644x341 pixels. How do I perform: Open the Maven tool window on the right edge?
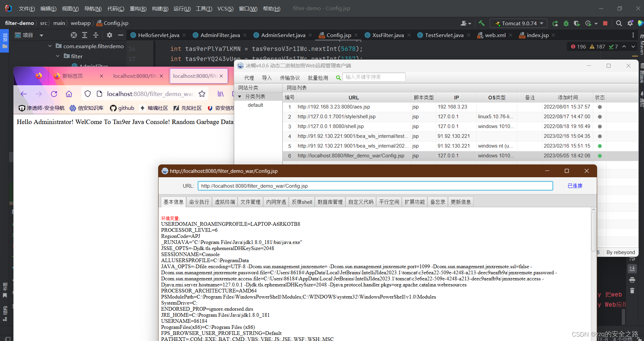[x=641, y=44]
